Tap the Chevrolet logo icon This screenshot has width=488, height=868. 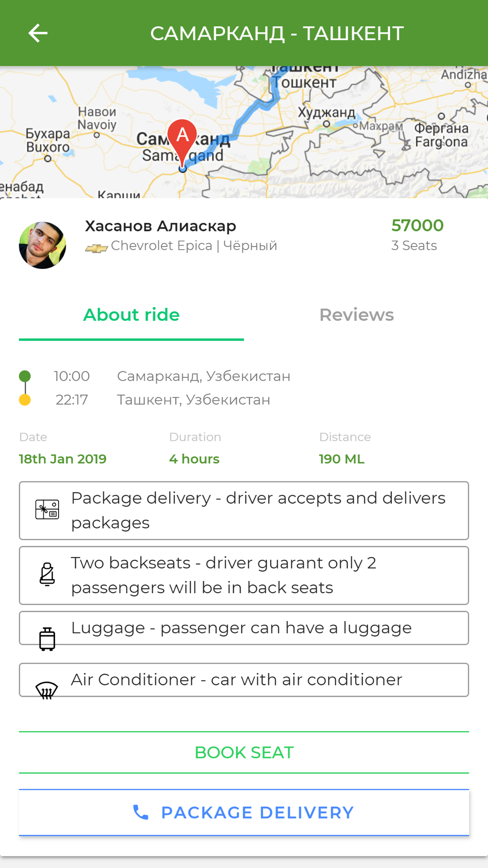click(x=96, y=248)
